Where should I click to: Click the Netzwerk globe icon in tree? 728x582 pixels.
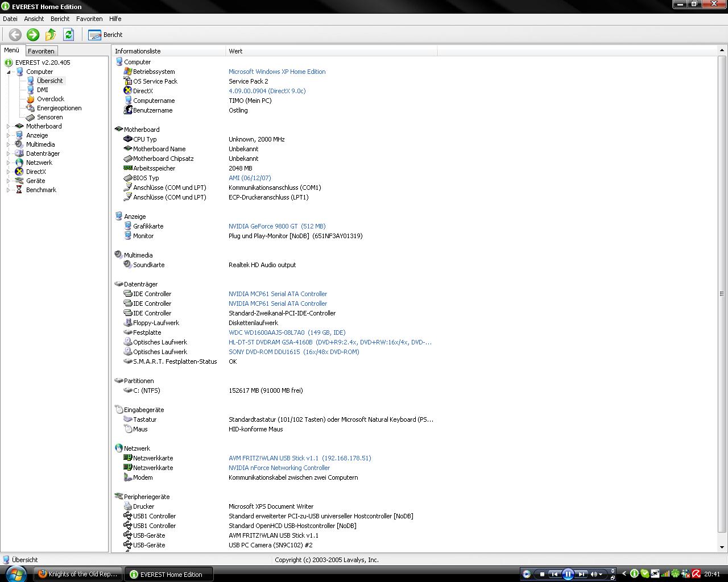[19, 163]
